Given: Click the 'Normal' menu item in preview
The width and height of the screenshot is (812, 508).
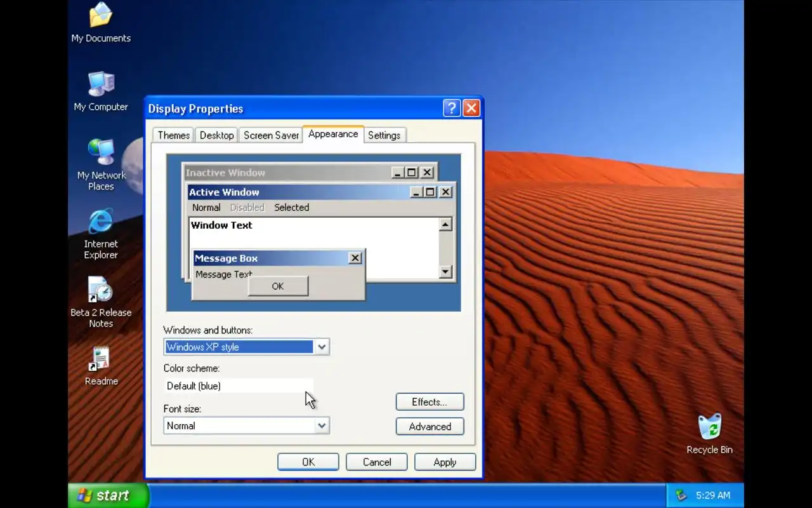Looking at the screenshot, I should [206, 208].
